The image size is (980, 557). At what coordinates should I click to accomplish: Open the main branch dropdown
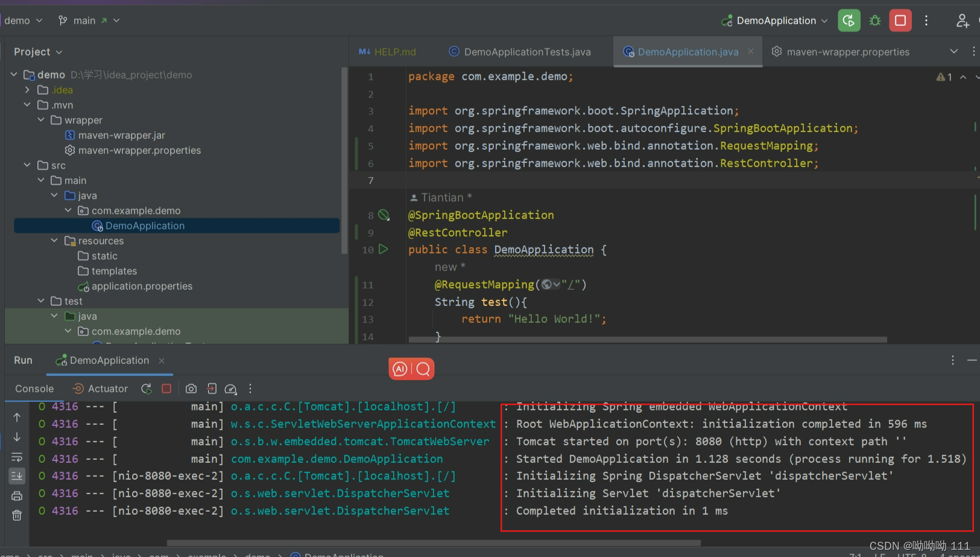(x=89, y=21)
